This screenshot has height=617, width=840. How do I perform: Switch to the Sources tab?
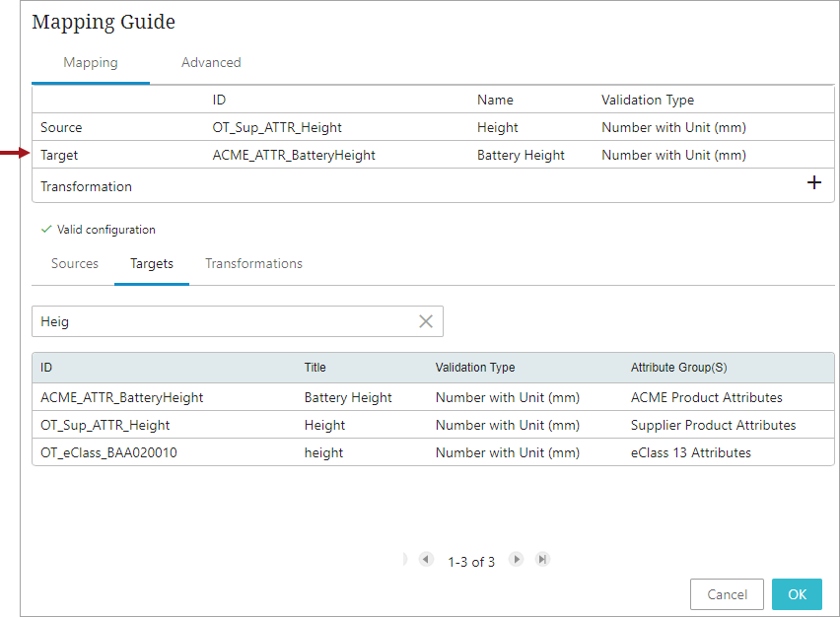click(75, 263)
